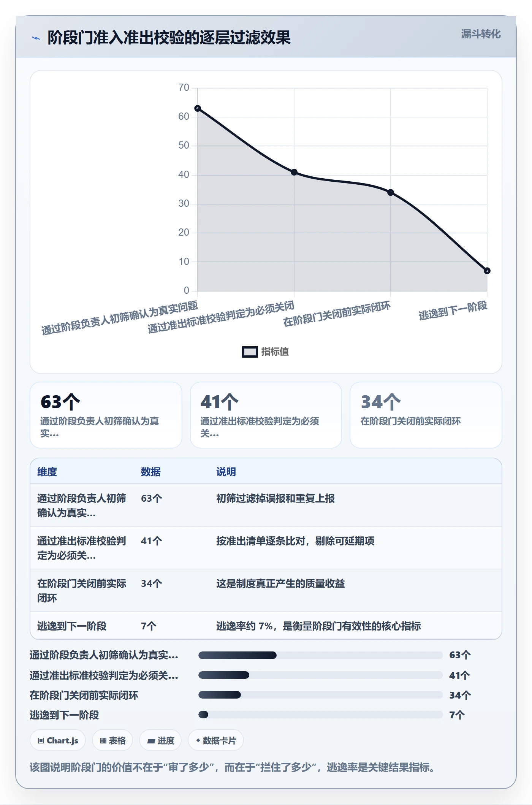This screenshot has width=532, height=805.
Task: Select the 进度 chip
Action: pos(160,740)
